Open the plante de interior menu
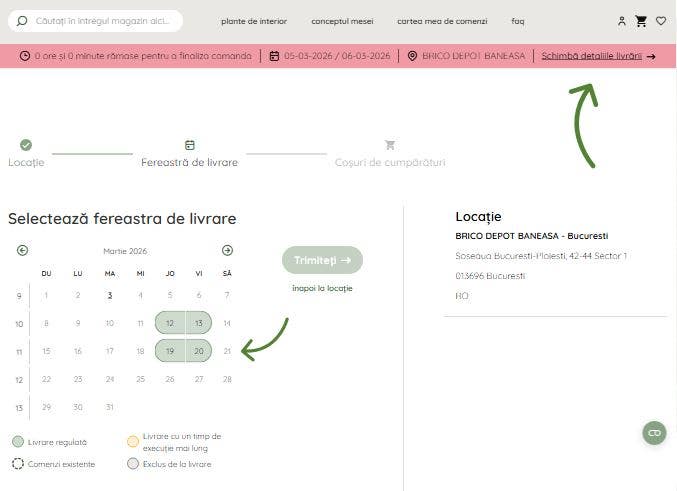This screenshot has height=491, width=677. click(254, 21)
